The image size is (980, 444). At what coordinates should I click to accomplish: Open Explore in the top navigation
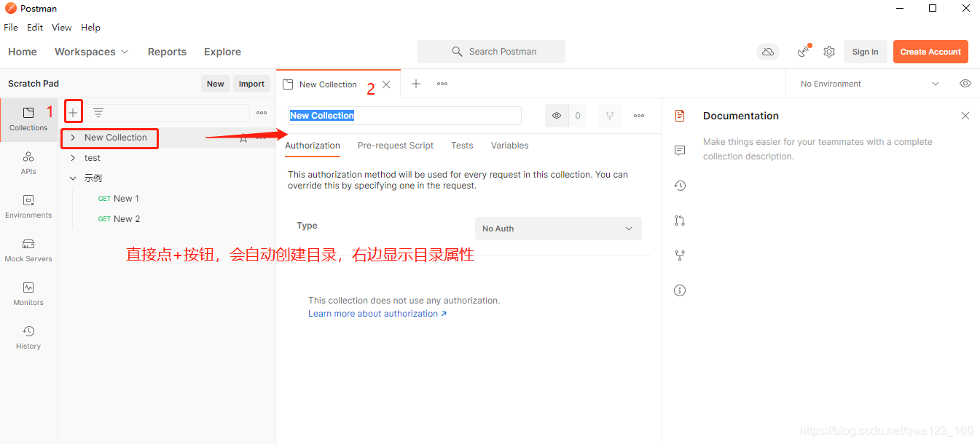click(x=222, y=52)
